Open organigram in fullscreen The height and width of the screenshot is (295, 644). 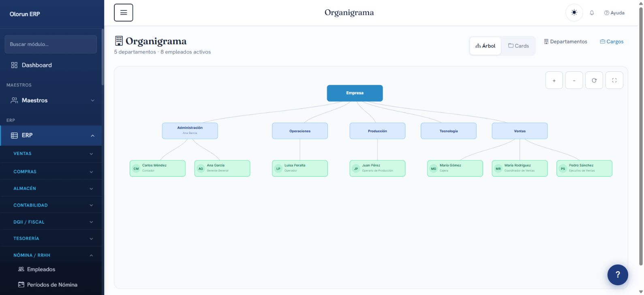[614, 80]
